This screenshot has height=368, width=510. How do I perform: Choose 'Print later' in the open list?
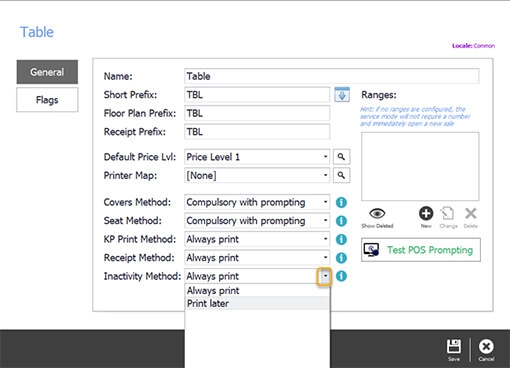point(257,303)
